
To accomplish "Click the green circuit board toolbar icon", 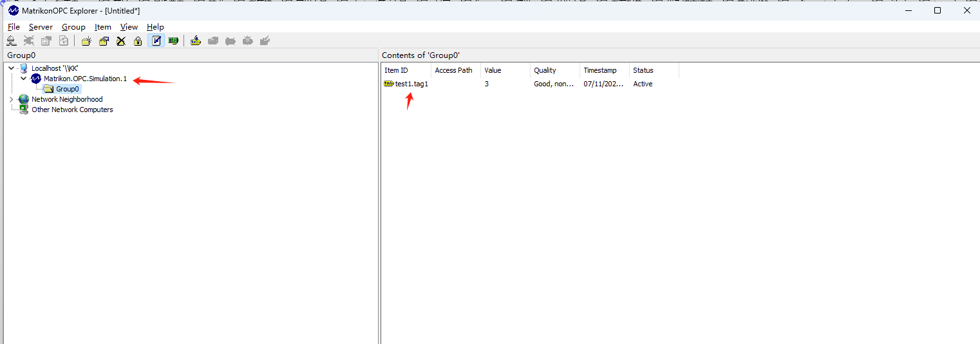I will (x=173, y=41).
